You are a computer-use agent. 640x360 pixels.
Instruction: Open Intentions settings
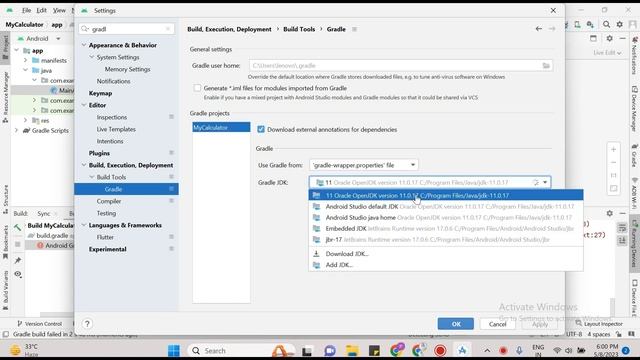point(110,141)
